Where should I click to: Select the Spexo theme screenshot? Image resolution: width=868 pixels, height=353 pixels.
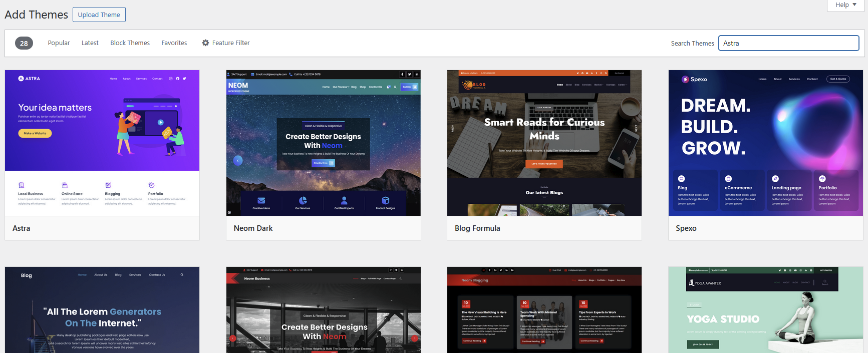765,143
